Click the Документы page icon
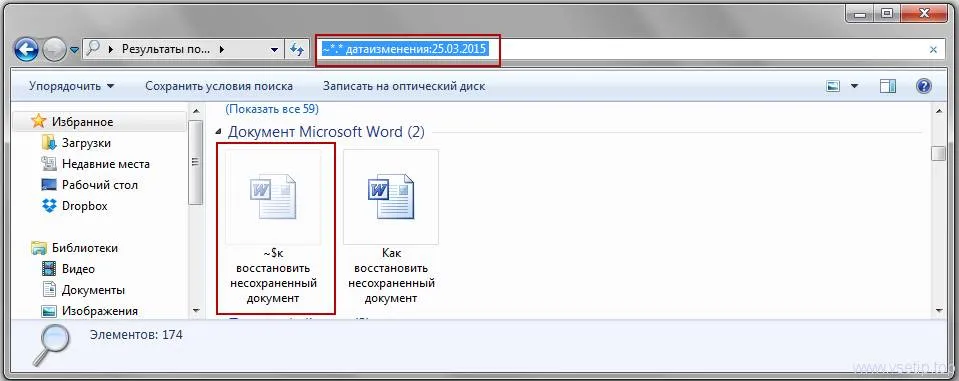 49,289
